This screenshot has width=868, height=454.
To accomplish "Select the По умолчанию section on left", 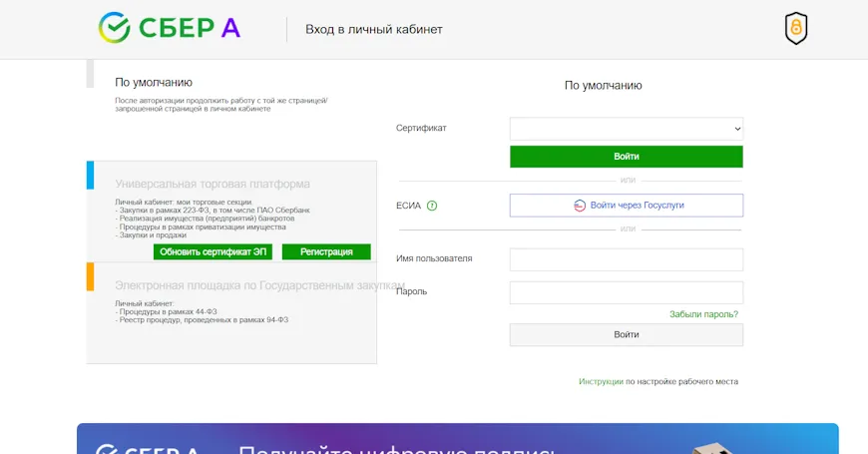I will coord(154,82).
